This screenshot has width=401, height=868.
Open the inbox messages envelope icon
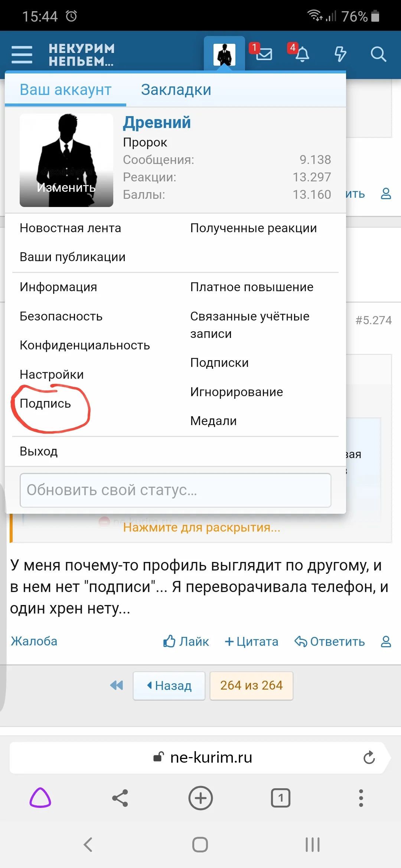[x=264, y=54]
